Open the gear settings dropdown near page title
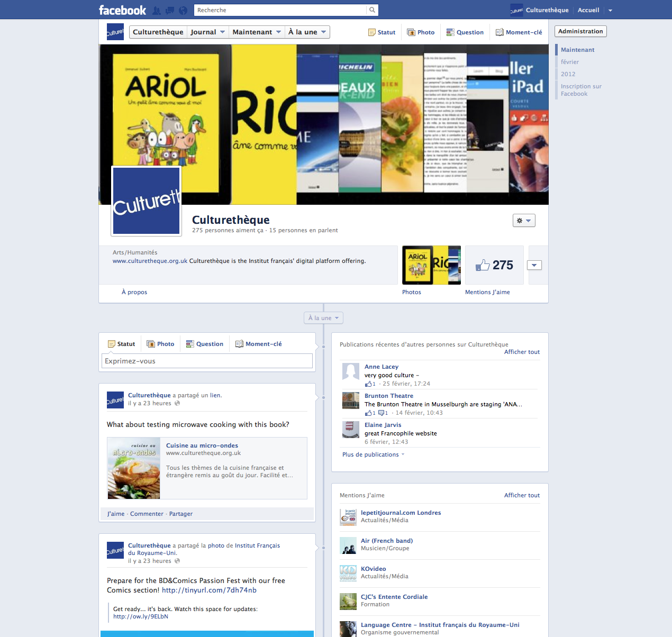Image resolution: width=672 pixels, height=637 pixels. pyautogui.click(x=524, y=221)
